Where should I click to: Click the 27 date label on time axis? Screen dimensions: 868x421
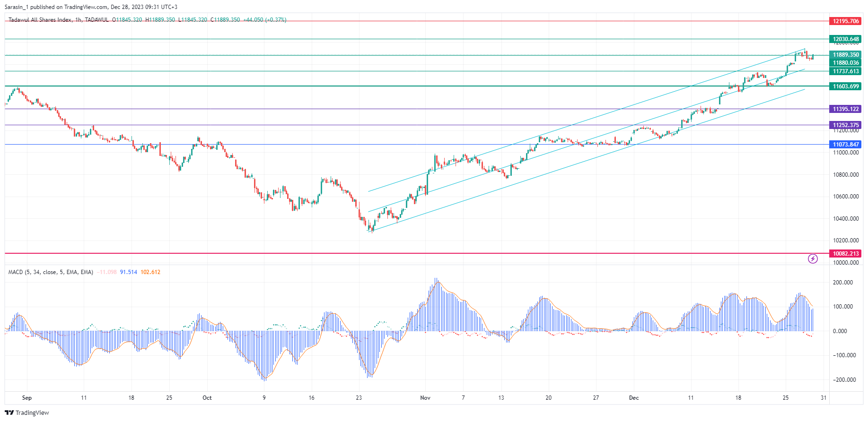[x=596, y=398]
